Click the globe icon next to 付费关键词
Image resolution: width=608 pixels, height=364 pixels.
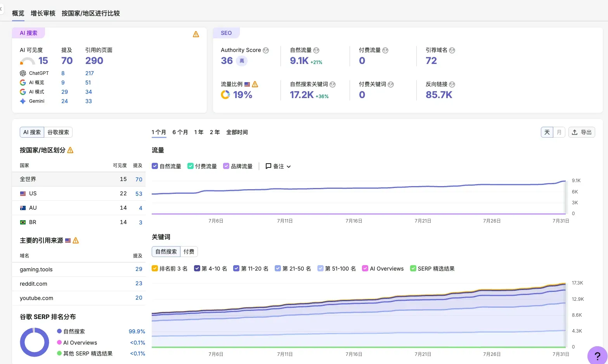[x=391, y=85]
